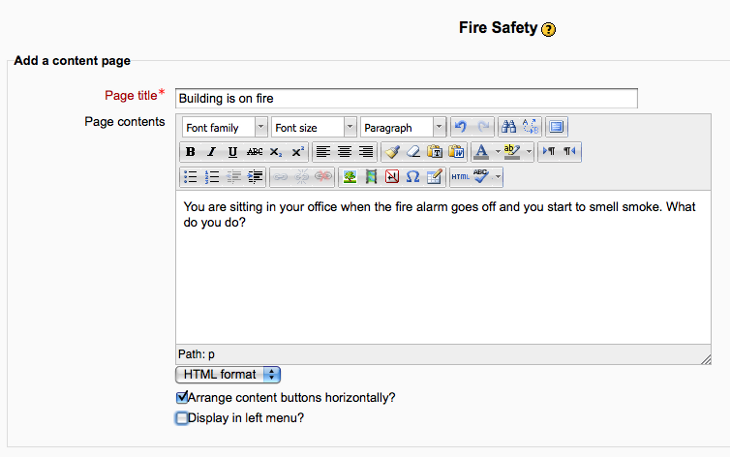Viewport: 730px width, 457px height.
Task: Open the Paragraph format dropdown
Action: pyautogui.click(x=402, y=127)
